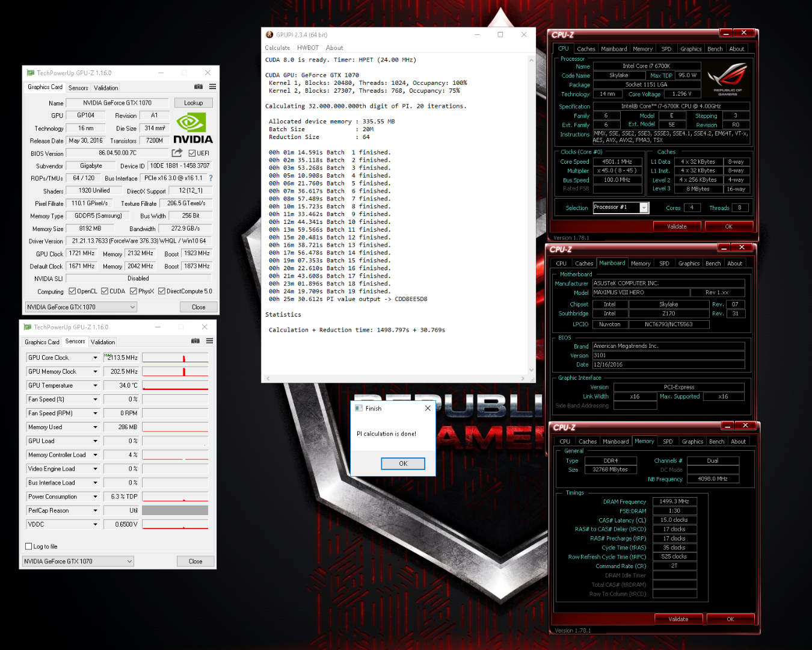Open the hamburger menu in GPU-Z Graphics Card window
The image size is (812, 650).
click(212, 87)
